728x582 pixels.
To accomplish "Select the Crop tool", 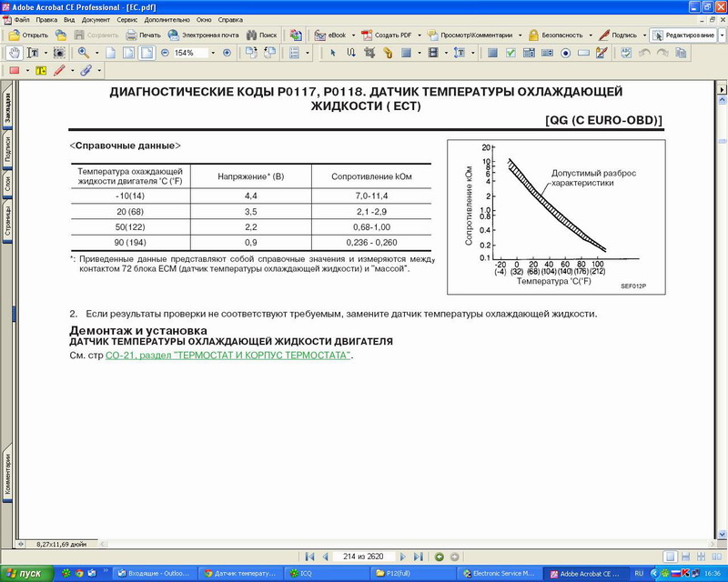I will click(x=369, y=53).
